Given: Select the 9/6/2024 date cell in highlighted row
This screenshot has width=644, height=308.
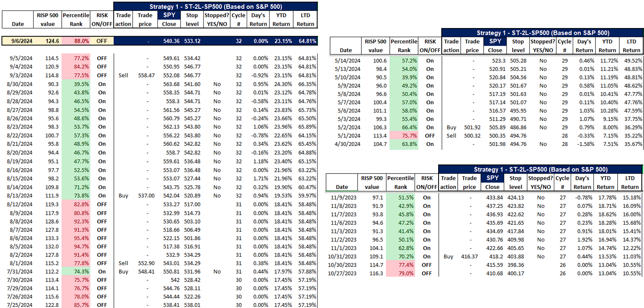Looking at the screenshot, I should [x=22, y=41].
